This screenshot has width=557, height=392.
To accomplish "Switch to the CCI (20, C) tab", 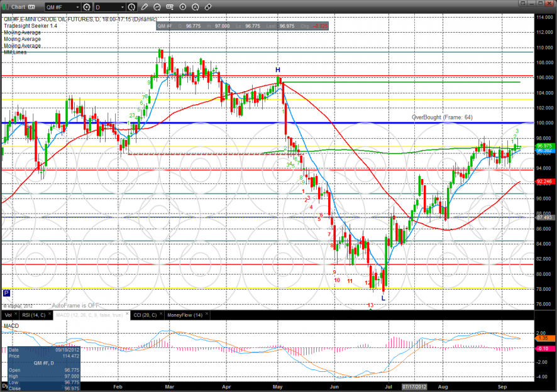I will coord(145,315).
